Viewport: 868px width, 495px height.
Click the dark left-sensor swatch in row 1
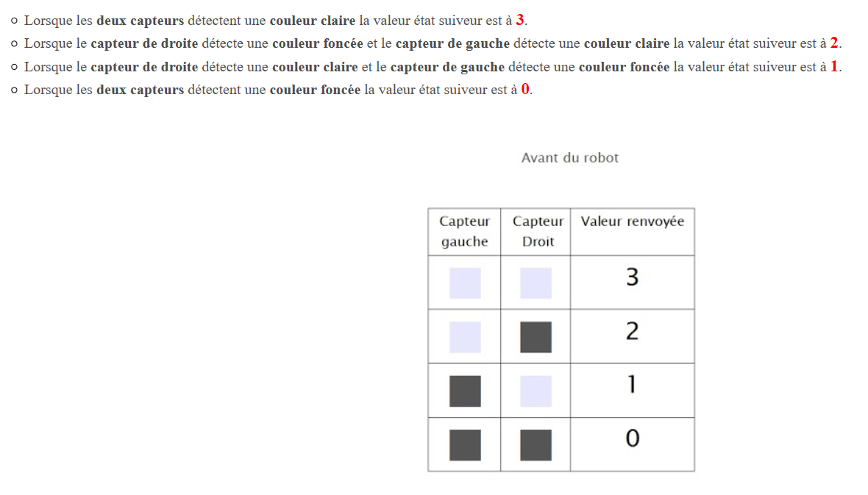point(465,391)
